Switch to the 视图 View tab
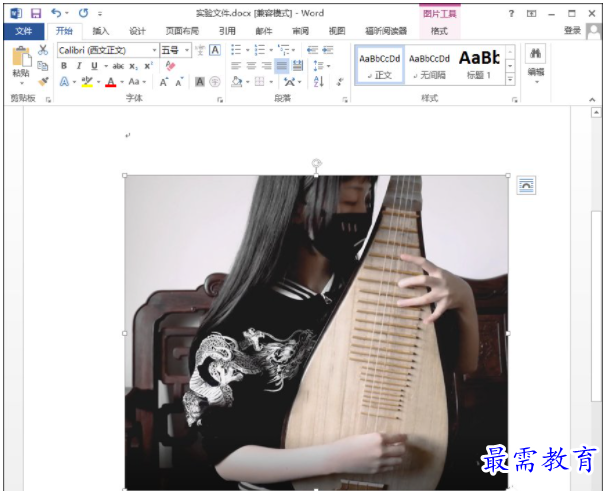Viewport: 605px width, 491px height. [336, 31]
